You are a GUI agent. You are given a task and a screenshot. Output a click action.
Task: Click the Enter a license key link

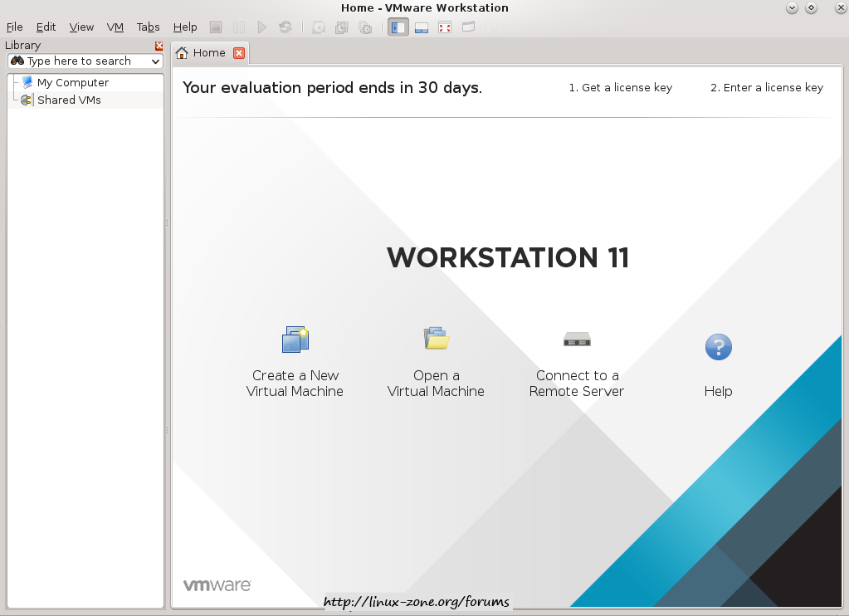766,88
